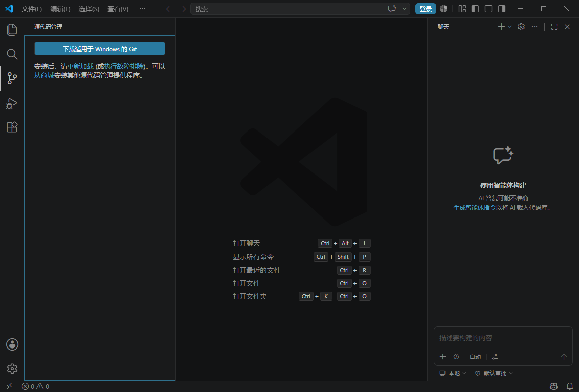Start a new chat with plus icon
This screenshot has height=392, width=579.
(501, 27)
